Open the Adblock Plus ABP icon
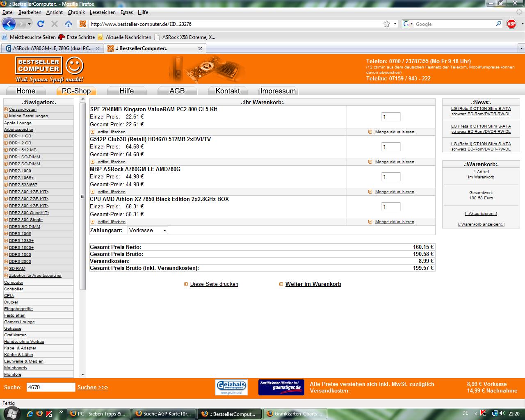Image resolution: width=525 pixels, height=420 pixels. click(x=511, y=24)
